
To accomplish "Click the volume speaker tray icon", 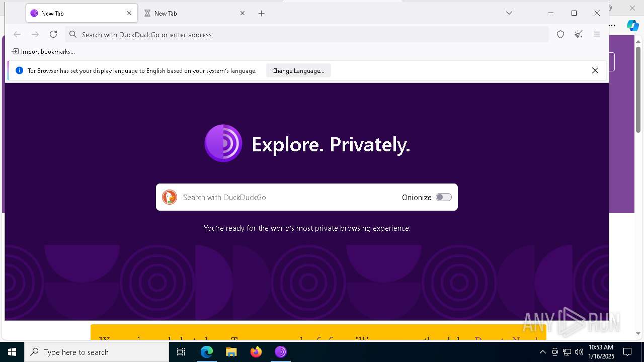I will coord(579,352).
